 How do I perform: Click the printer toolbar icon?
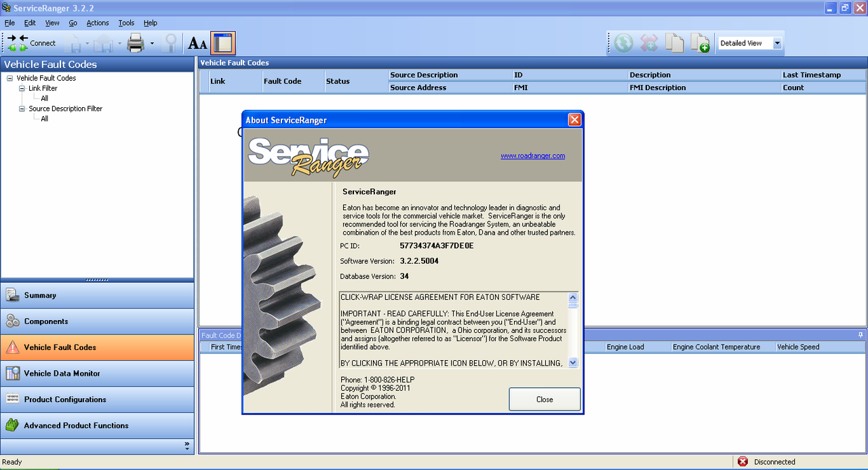(136, 43)
